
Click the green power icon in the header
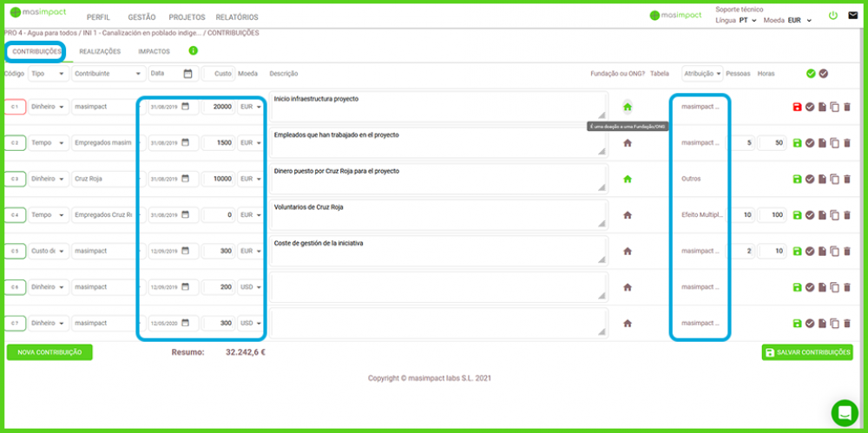point(833,16)
